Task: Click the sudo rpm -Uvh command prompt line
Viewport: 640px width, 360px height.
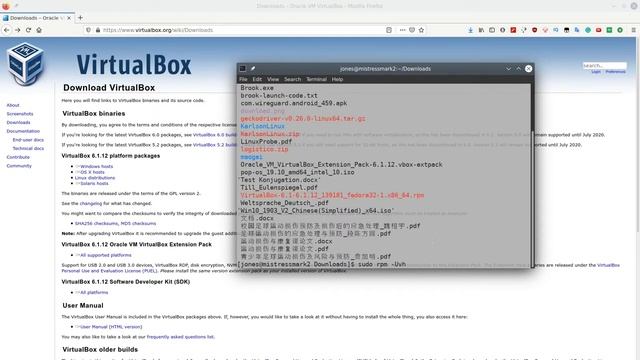Action: click(322, 264)
